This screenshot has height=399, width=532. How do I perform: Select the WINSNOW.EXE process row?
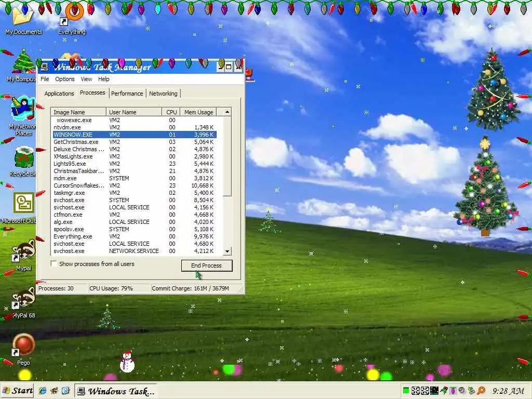pos(134,135)
